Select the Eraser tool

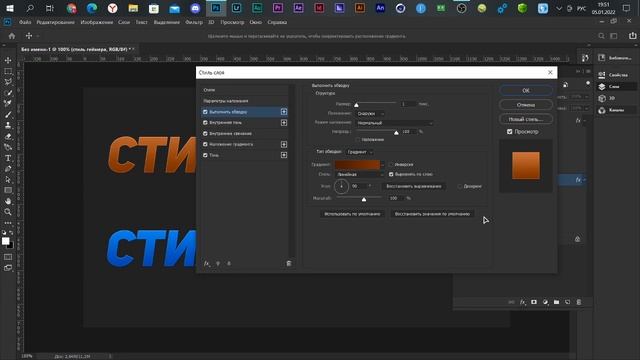[x=8, y=136]
